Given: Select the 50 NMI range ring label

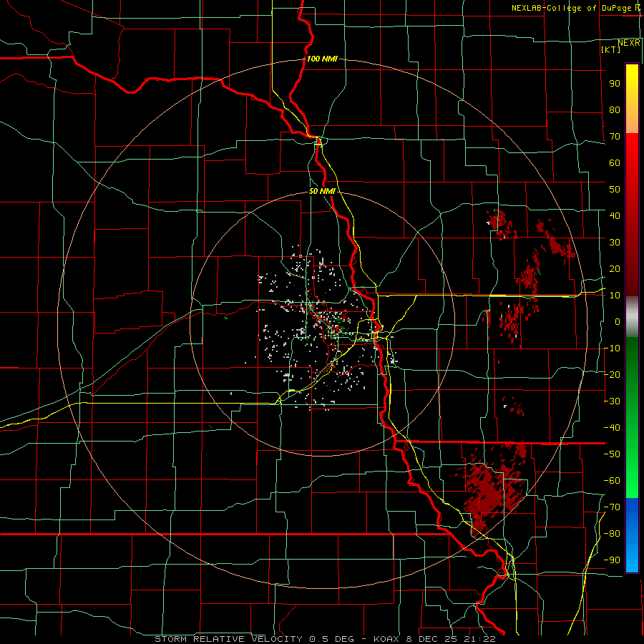Looking at the screenshot, I should [x=322, y=191].
